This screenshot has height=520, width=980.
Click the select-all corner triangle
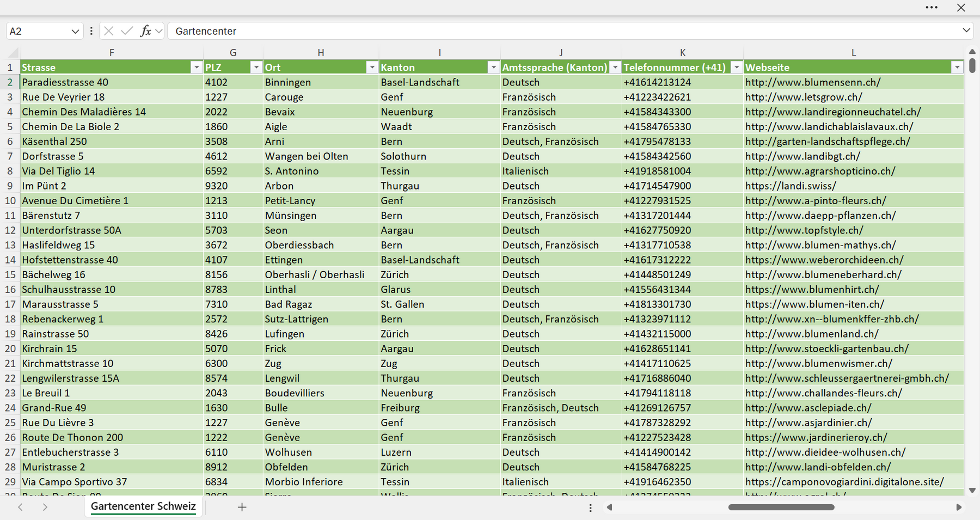(13, 53)
